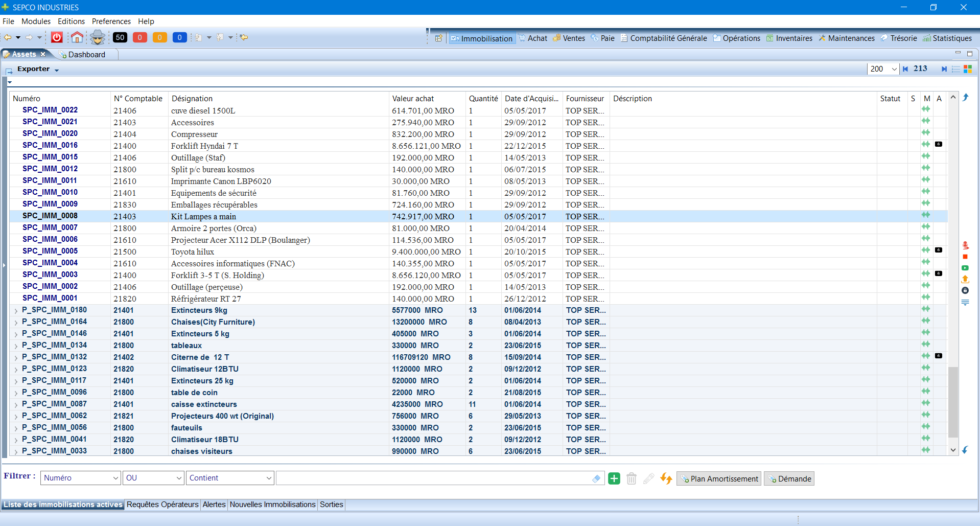Image resolution: width=980 pixels, height=526 pixels.
Task: Open the spy agent user icon
Action: pyautogui.click(x=98, y=37)
